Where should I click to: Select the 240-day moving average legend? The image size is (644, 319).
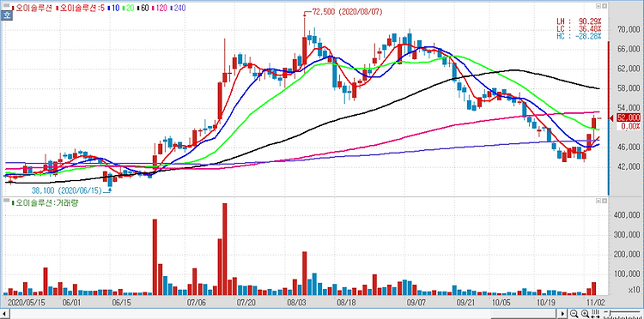click(x=178, y=8)
